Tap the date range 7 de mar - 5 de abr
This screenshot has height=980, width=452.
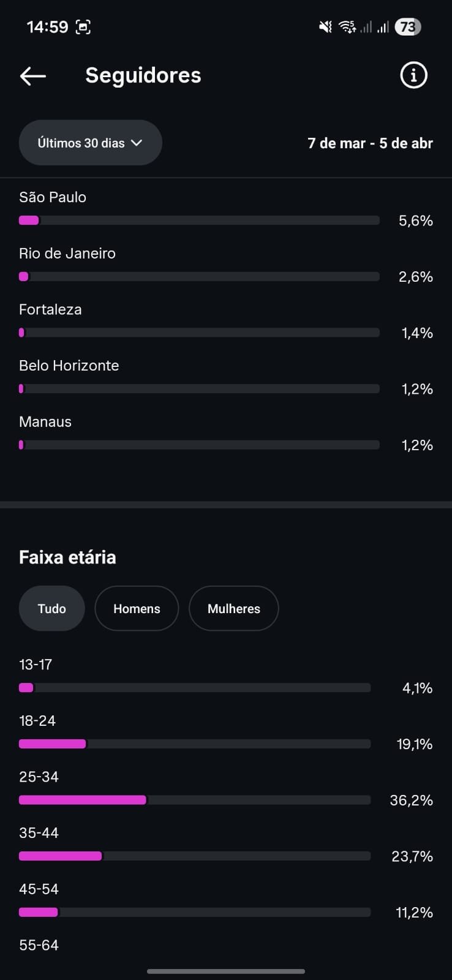pyautogui.click(x=370, y=143)
